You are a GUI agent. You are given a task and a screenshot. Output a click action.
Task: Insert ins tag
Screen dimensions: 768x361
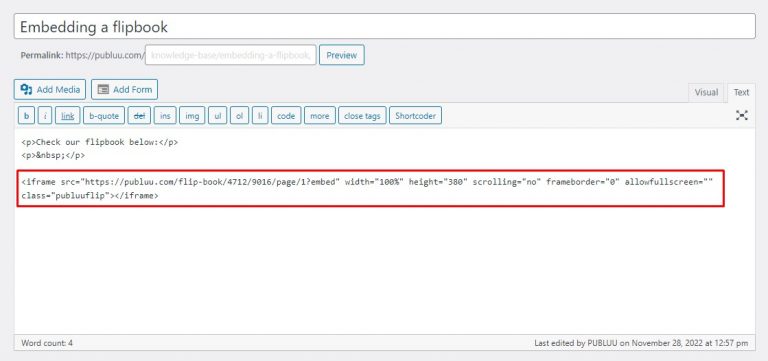pos(166,116)
